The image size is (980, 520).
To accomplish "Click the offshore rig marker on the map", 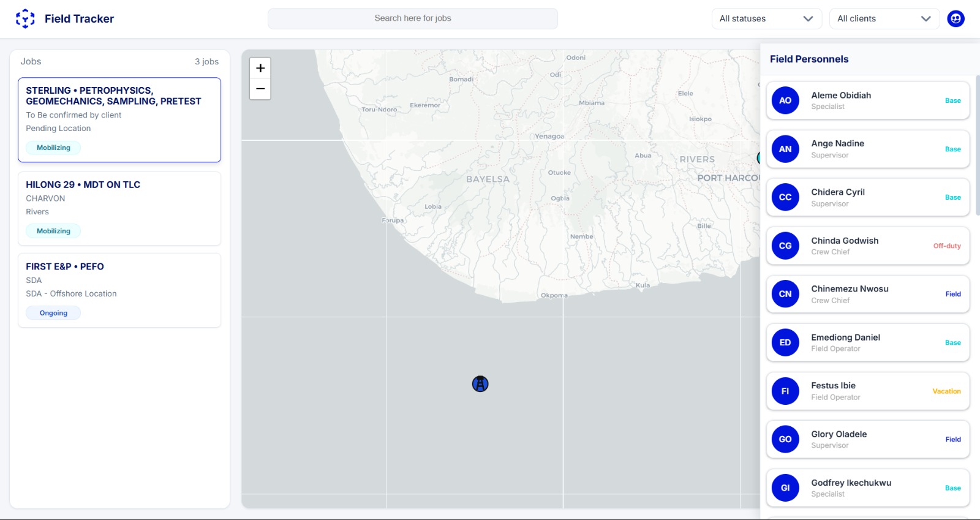I will click(480, 384).
